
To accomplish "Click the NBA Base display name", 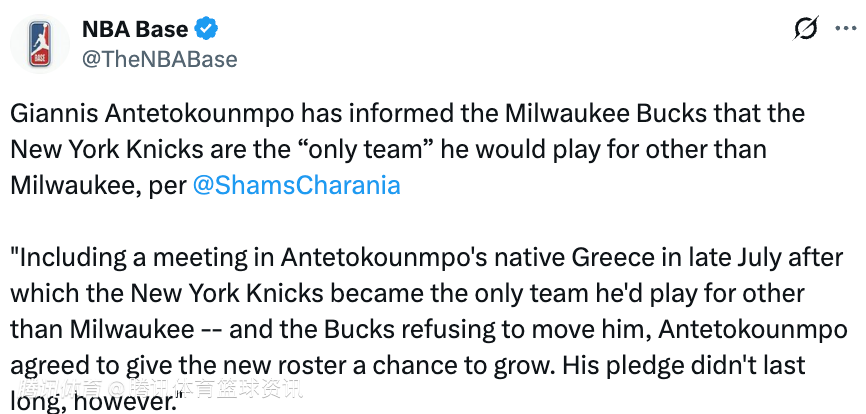I will coord(134,29).
